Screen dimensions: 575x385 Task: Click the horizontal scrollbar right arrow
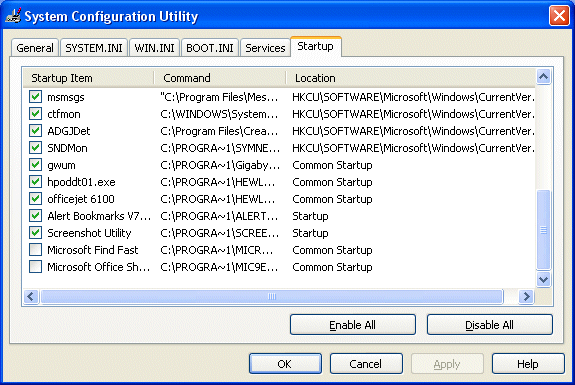pos(526,296)
